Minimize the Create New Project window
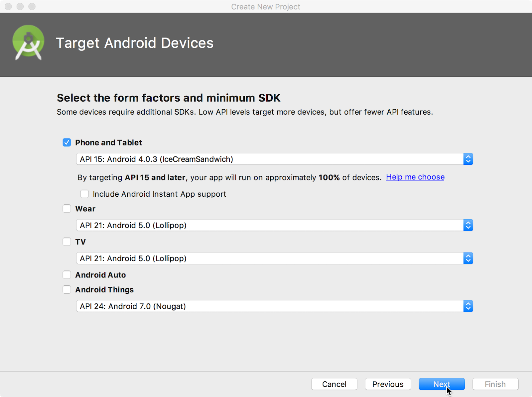Viewport: 532px width, 397px height. click(20, 7)
